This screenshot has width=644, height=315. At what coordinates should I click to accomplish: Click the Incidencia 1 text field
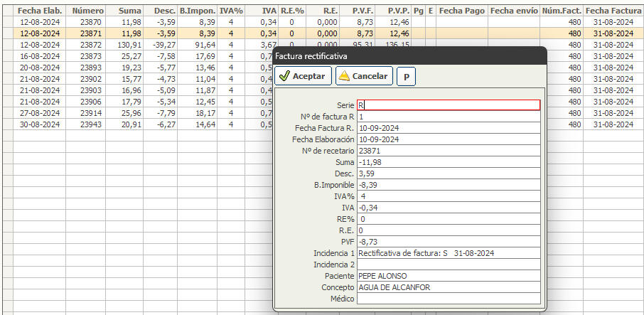pos(448,253)
